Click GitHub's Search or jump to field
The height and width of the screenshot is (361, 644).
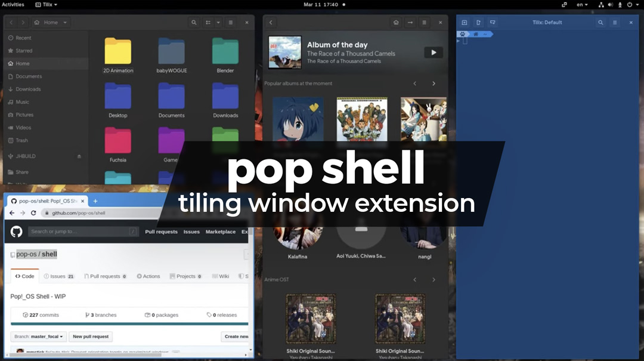tap(83, 232)
